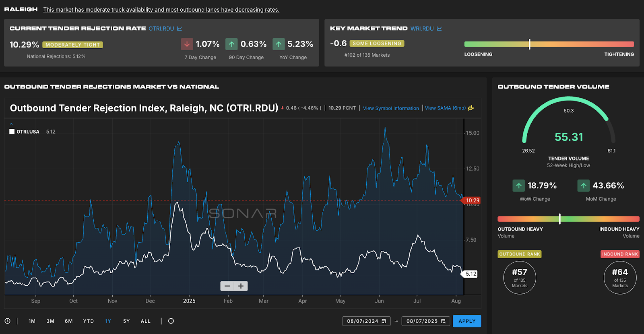Edit the end date 08/07/2025 field
644x334 pixels.
coord(426,321)
